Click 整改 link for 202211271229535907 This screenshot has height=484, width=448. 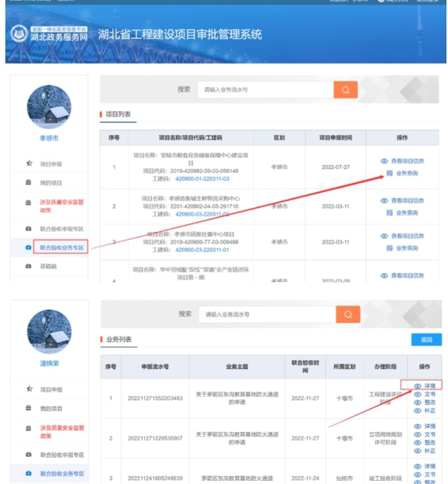tap(430, 443)
